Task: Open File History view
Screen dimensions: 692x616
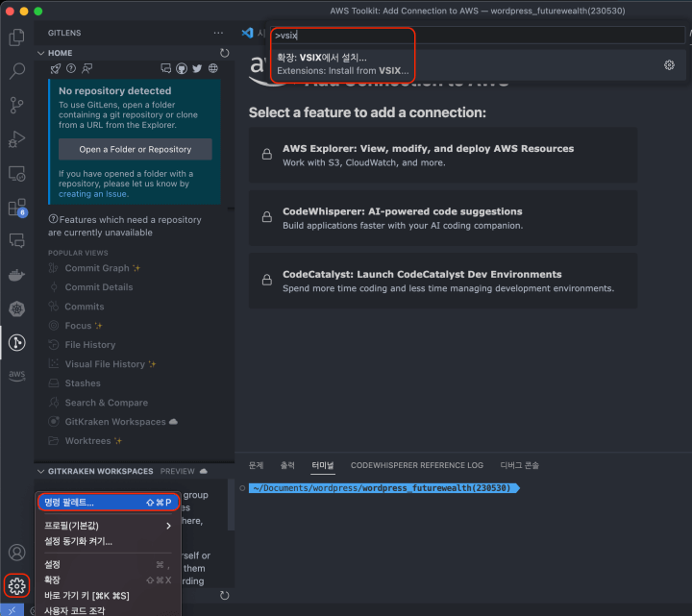Action: click(90, 345)
